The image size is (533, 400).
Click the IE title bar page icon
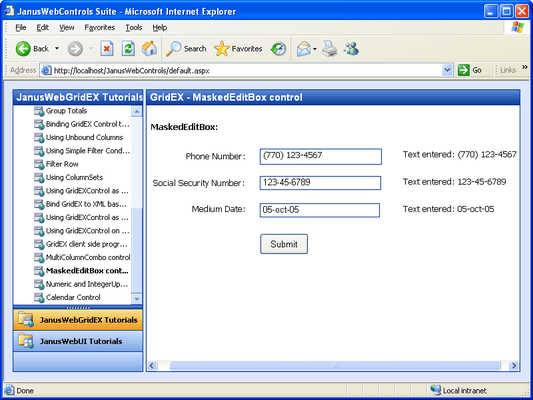9,11
